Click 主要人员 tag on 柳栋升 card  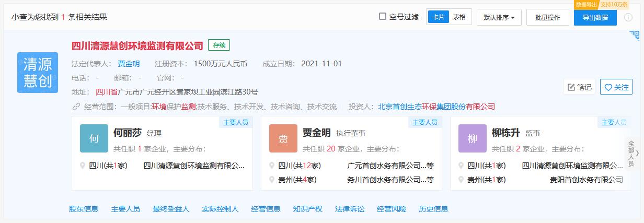[x=614, y=122]
